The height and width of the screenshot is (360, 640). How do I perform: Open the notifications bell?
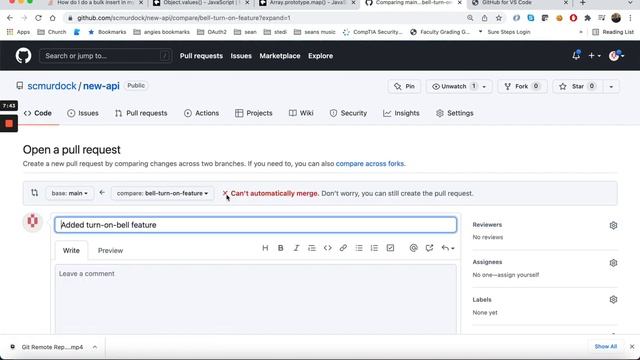(576, 56)
